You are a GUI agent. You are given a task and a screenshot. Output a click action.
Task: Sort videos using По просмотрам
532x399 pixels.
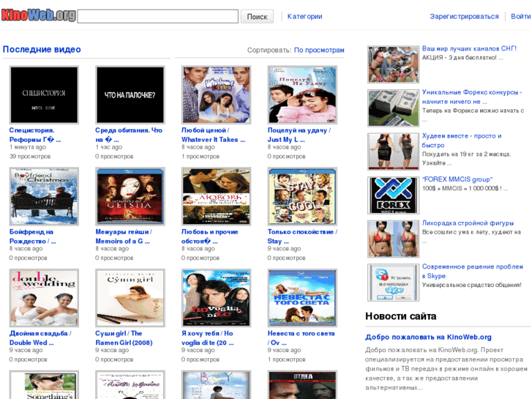pyautogui.click(x=319, y=51)
